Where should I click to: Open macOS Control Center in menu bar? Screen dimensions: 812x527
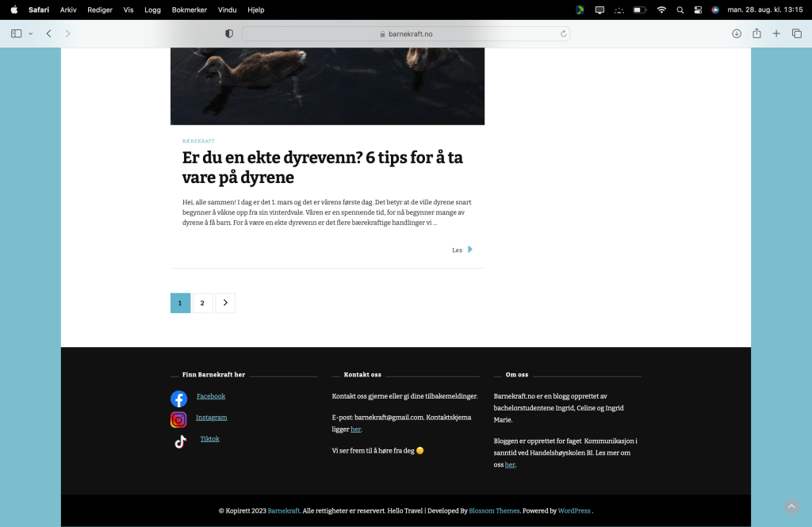click(x=698, y=10)
